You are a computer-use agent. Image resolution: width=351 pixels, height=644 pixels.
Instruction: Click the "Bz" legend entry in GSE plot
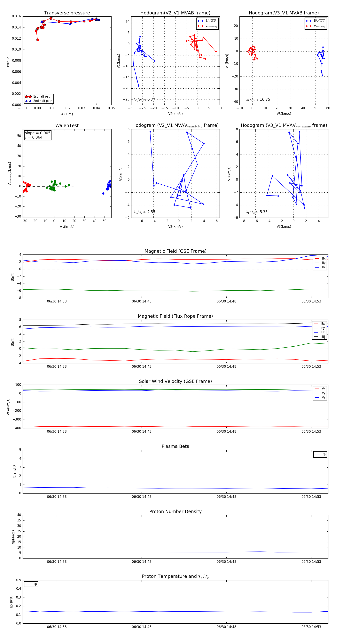(x=320, y=267)
